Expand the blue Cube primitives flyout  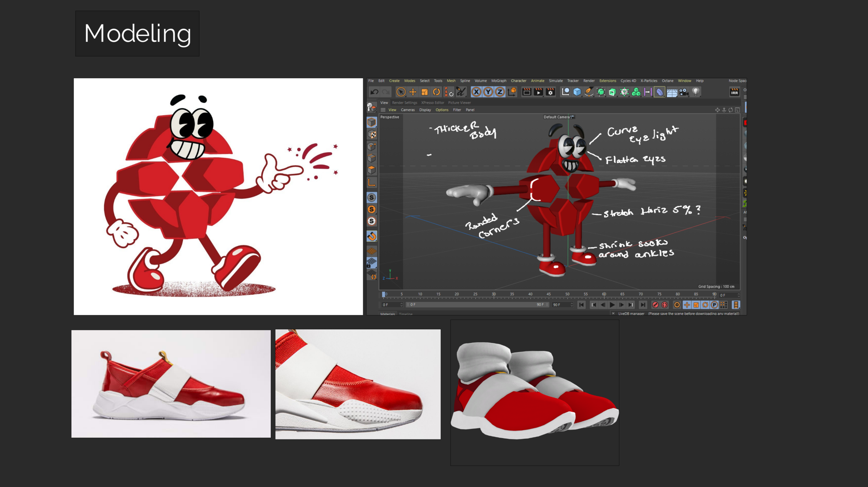click(577, 92)
